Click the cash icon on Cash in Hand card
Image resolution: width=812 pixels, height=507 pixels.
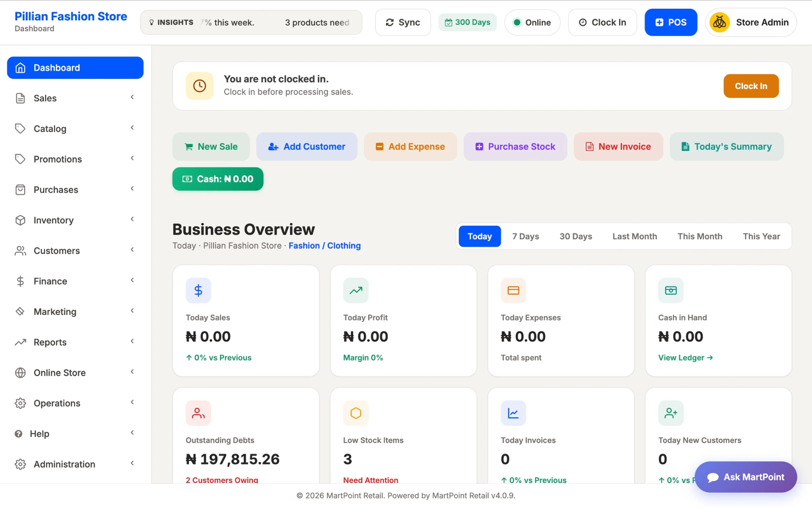[671, 290]
